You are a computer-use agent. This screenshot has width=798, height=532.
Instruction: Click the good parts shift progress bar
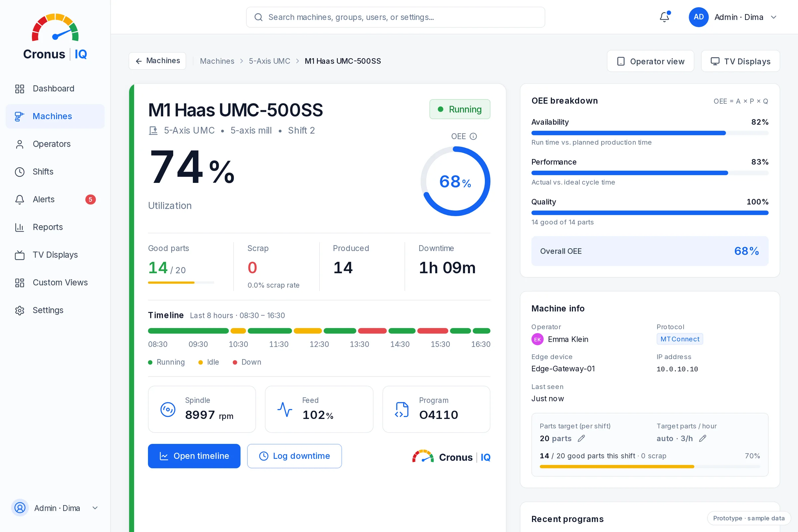(650, 467)
